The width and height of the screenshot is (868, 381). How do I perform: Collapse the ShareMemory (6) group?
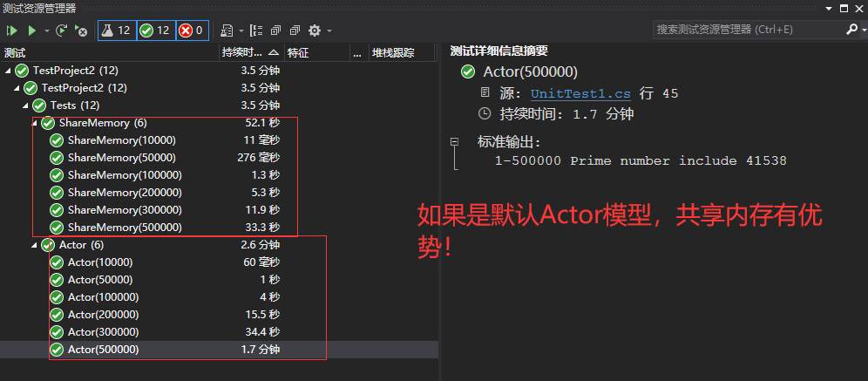click(x=35, y=122)
